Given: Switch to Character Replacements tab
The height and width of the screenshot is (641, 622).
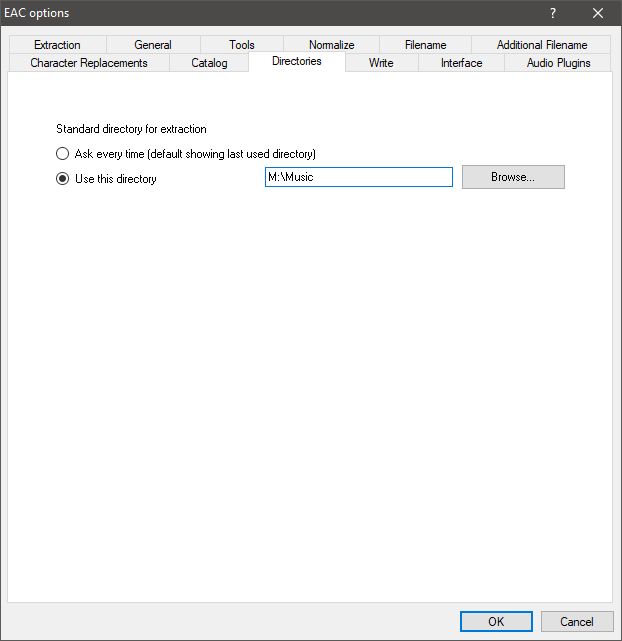Looking at the screenshot, I should coord(89,63).
